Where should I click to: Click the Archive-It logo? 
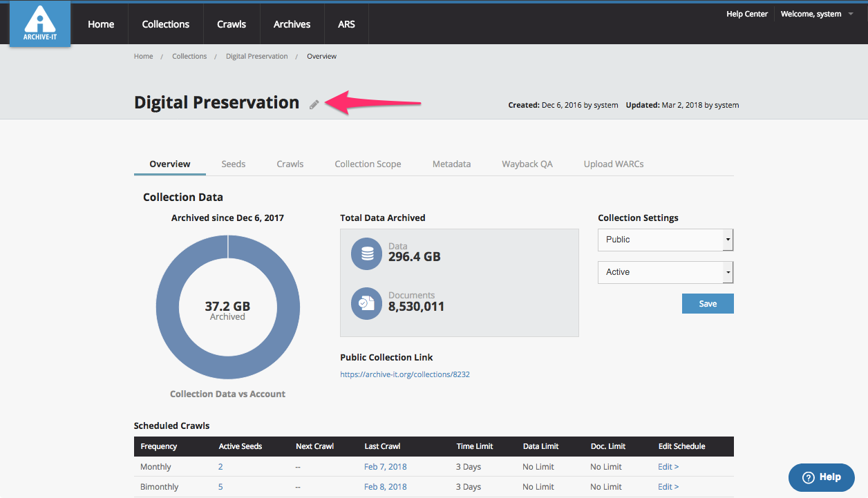click(x=40, y=24)
